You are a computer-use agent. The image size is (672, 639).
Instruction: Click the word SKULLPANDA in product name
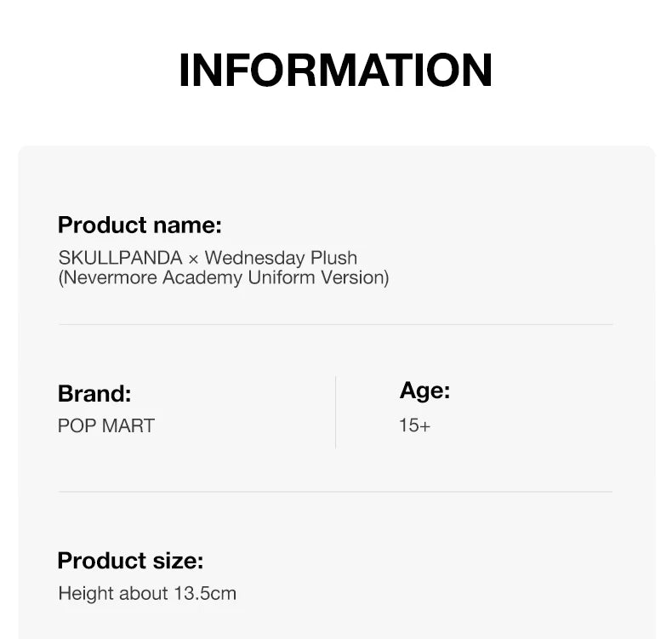pos(120,258)
